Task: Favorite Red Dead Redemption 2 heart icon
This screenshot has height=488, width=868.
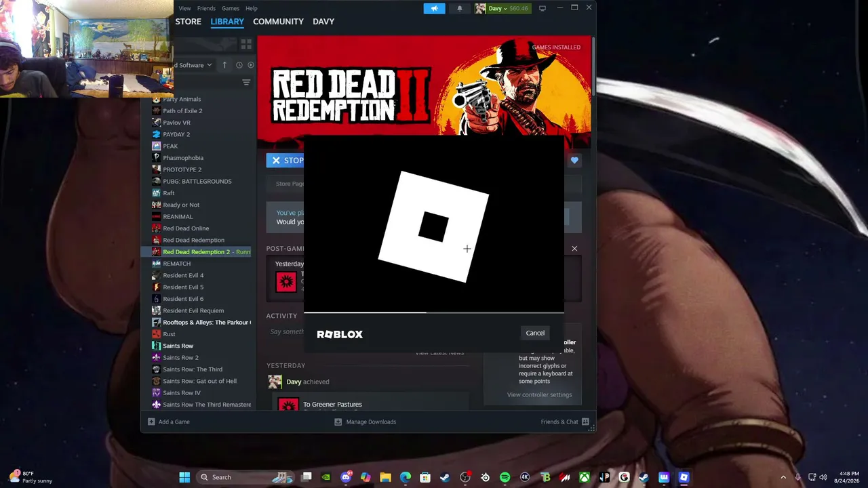Action: [x=574, y=160]
